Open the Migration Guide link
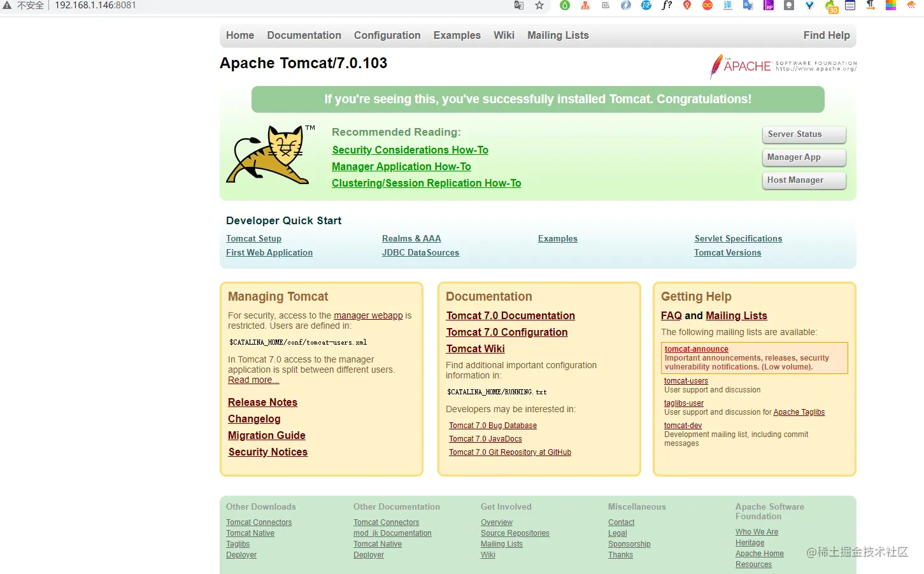This screenshot has height=574, width=924. point(267,436)
